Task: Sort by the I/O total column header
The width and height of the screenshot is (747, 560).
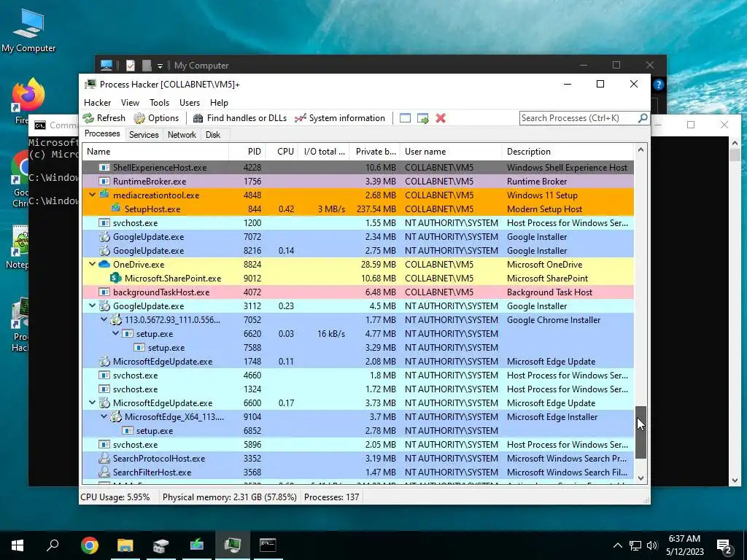Action: (323, 152)
